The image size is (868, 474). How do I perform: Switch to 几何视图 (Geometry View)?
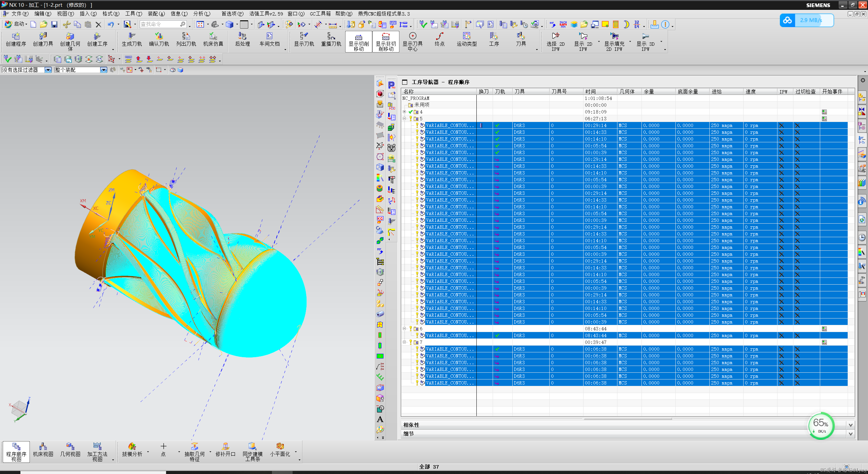pos(70,450)
